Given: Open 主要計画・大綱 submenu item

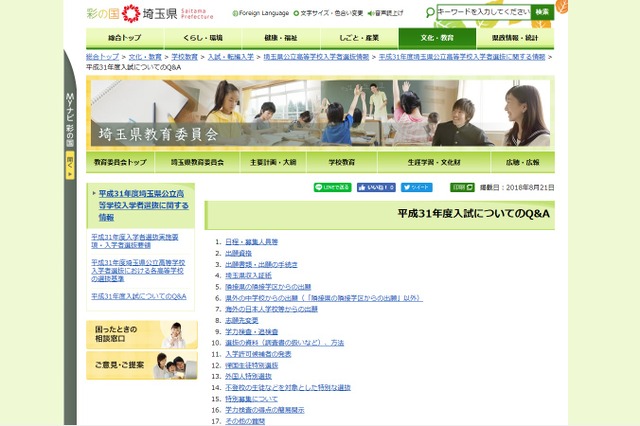Looking at the screenshot, I should [273, 162].
